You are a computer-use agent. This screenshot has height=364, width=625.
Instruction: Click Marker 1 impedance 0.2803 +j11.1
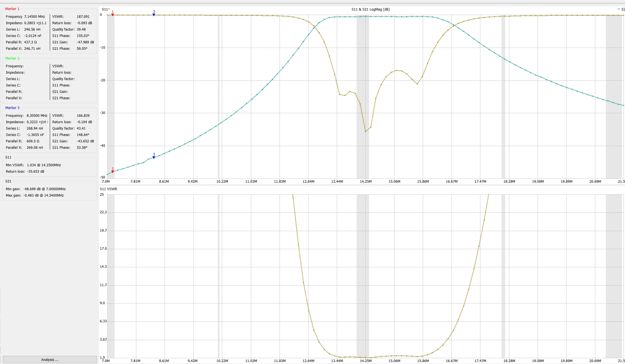click(x=35, y=23)
